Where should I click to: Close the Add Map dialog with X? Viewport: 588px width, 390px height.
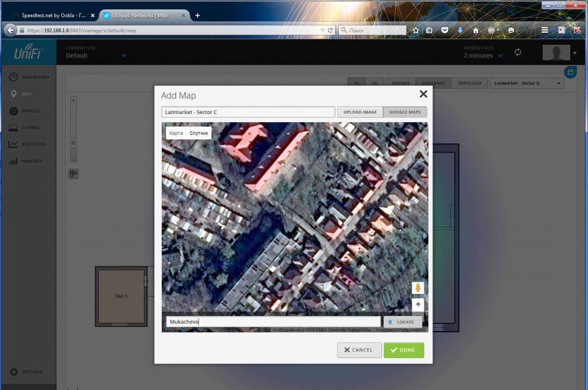(x=423, y=94)
